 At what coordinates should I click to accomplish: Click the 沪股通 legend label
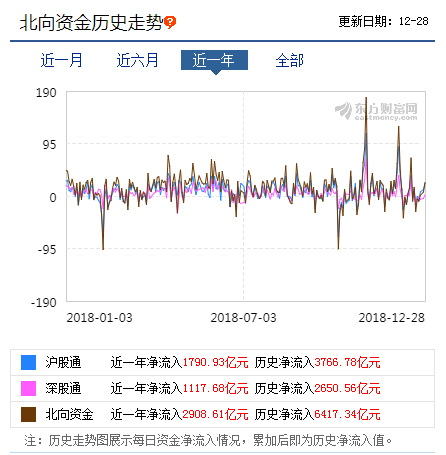pyautogui.click(x=63, y=362)
